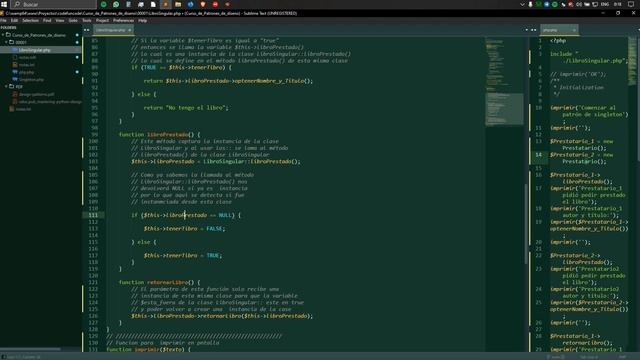This screenshot has width=640, height=360.
Task: Close the php.php tab in right pane
Action: click(574, 30)
